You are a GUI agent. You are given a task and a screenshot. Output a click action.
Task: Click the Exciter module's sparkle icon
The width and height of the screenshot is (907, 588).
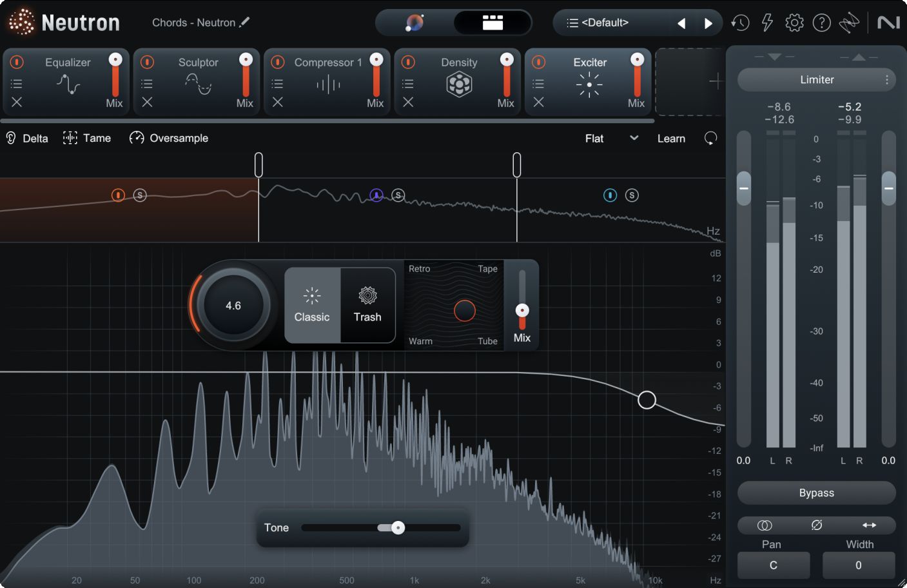point(588,84)
